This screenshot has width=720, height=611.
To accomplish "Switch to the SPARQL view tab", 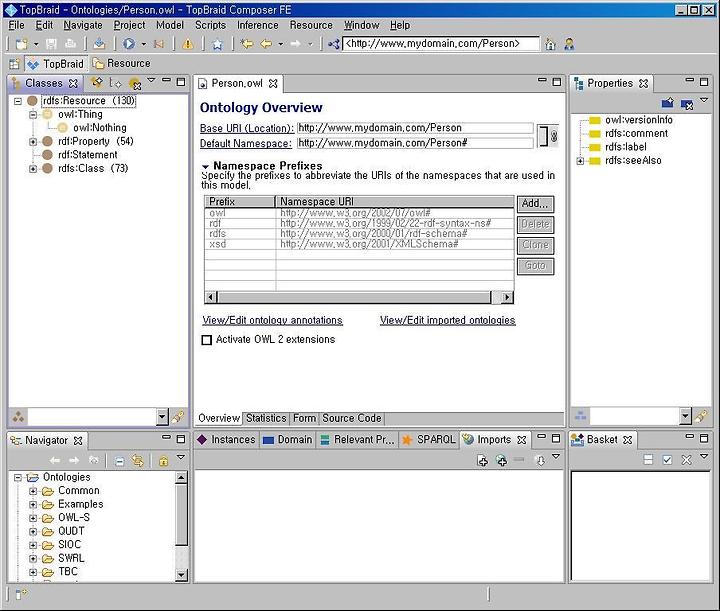I will (429, 439).
